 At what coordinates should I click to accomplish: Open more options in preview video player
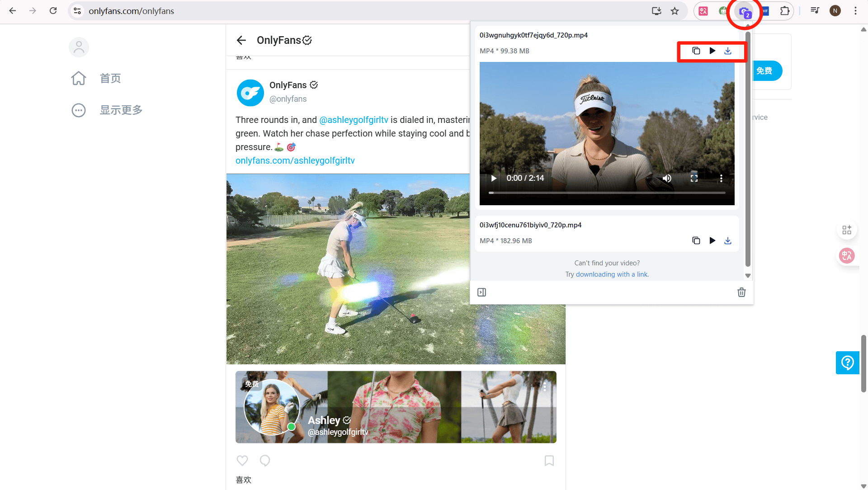tap(721, 178)
